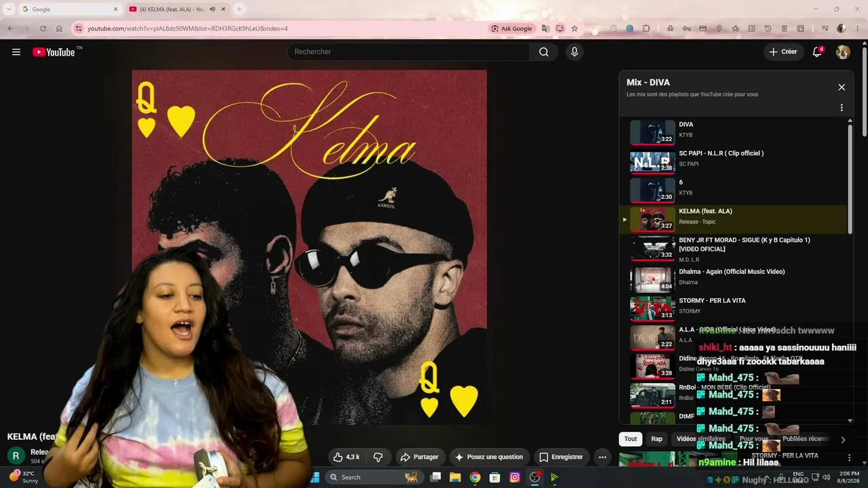This screenshot has width=868, height=488.
Task: Click the Créer button
Action: pos(783,52)
